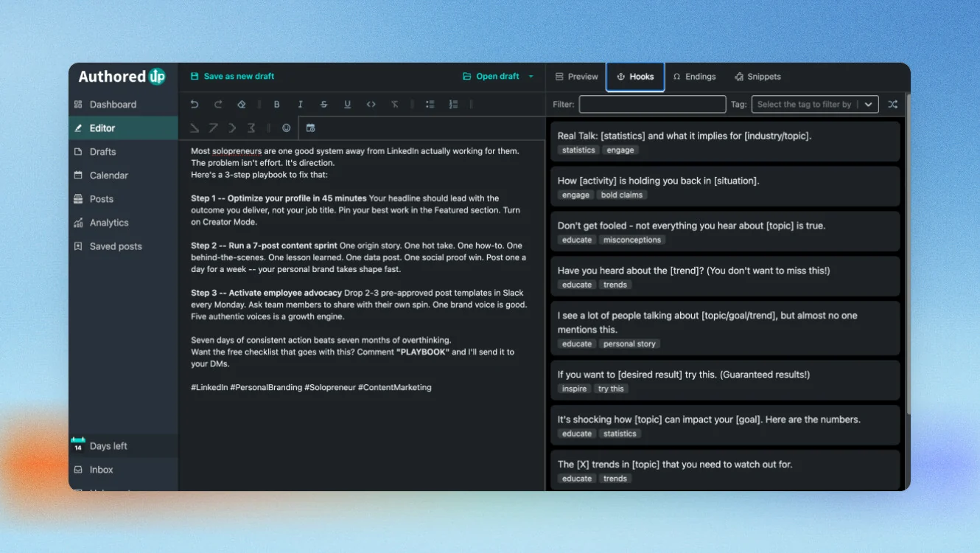Insert the right-pointing chevron symbol
Image resolution: width=980 pixels, height=553 pixels.
click(232, 128)
